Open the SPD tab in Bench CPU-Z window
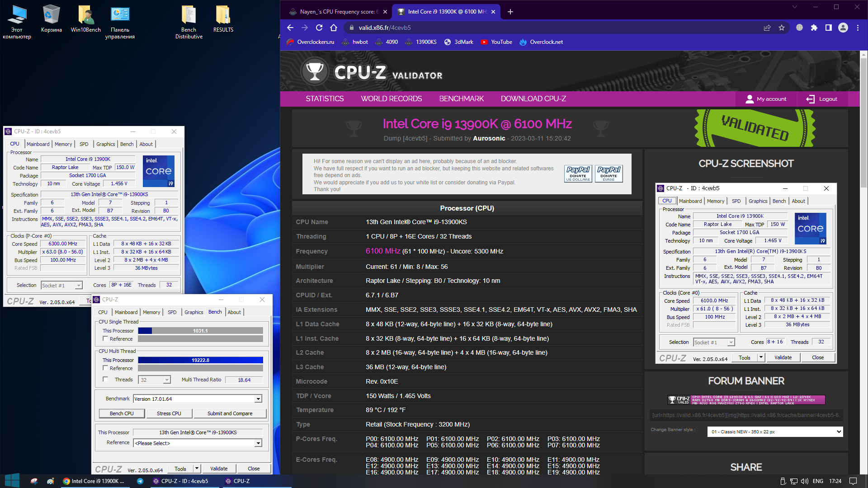Screen dimensions: 868x488 [x=172, y=312]
